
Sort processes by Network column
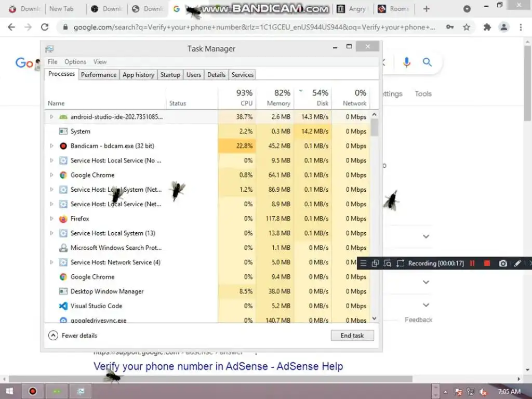pos(351,98)
